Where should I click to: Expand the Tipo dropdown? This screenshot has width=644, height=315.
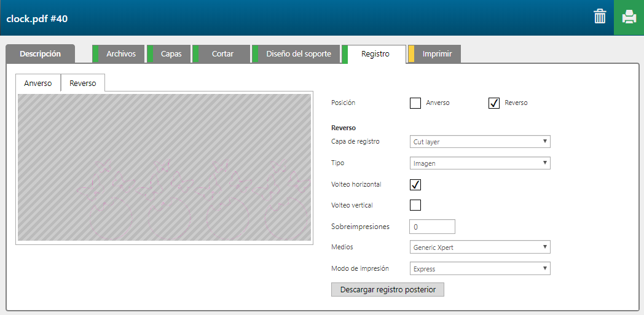[479, 163]
